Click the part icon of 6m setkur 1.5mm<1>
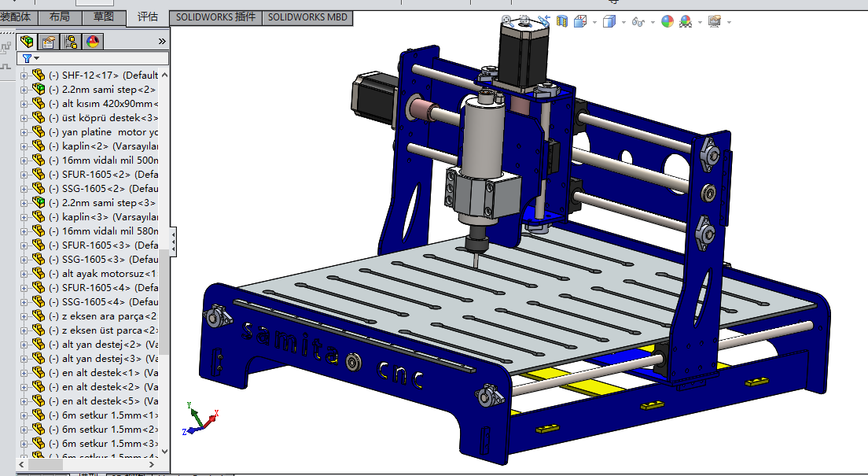 tap(39, 415)
